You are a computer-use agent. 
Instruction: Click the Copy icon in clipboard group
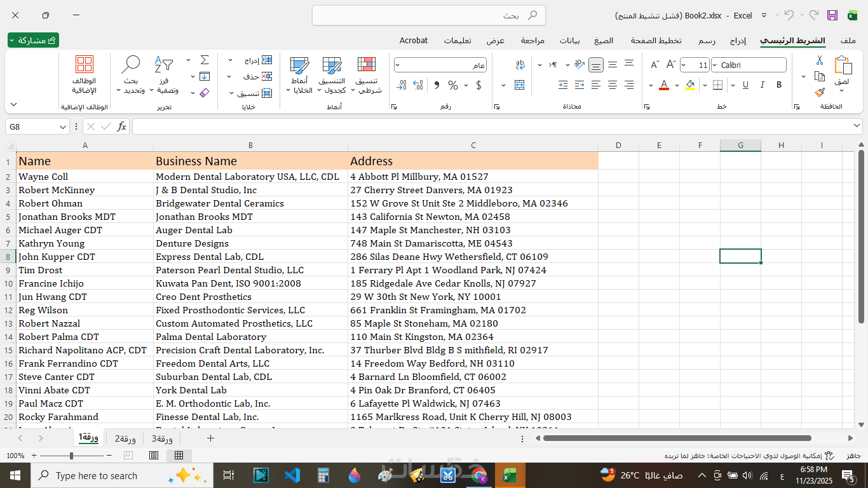(820, 76)
